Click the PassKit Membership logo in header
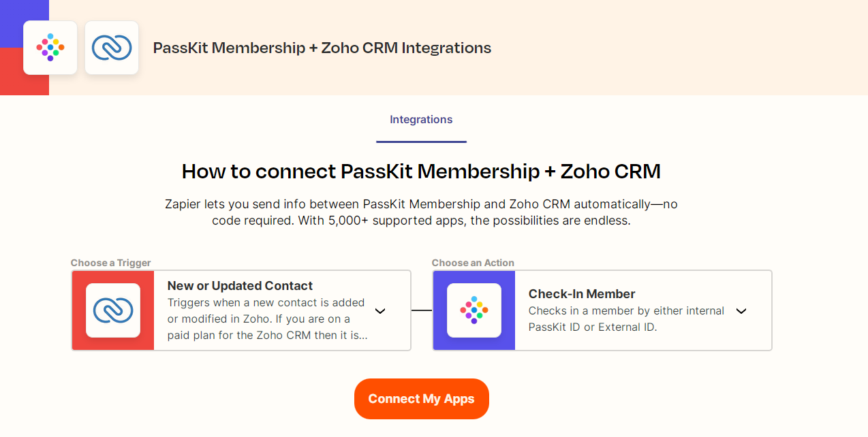The width and height of the screenshot is (868, 437). click(x=50, y=48)
